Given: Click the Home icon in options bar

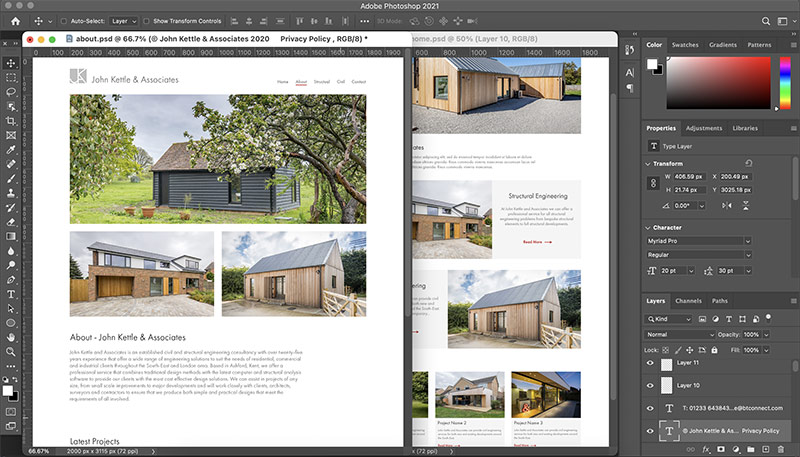Looking at the screenshot, I should point(15,21).
